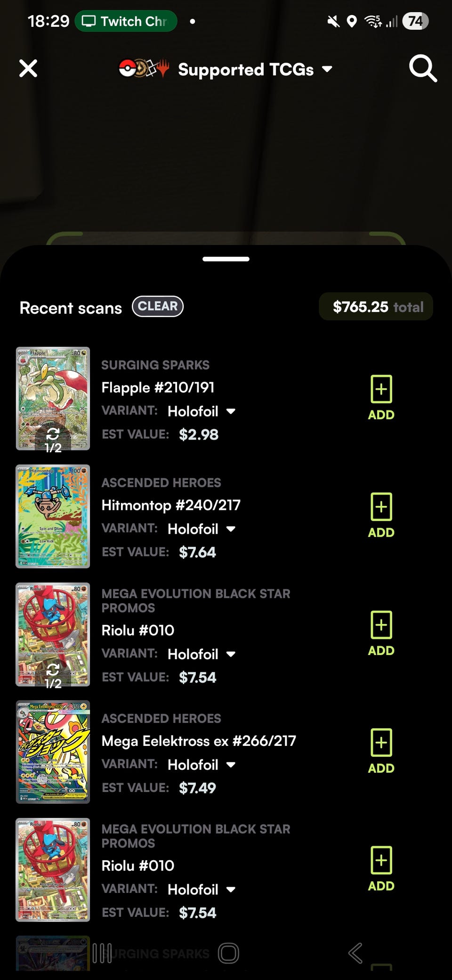Tap the Hitmontop card thumbnail
The width and height of the screenshot is (452, 980).
[53, 516]
